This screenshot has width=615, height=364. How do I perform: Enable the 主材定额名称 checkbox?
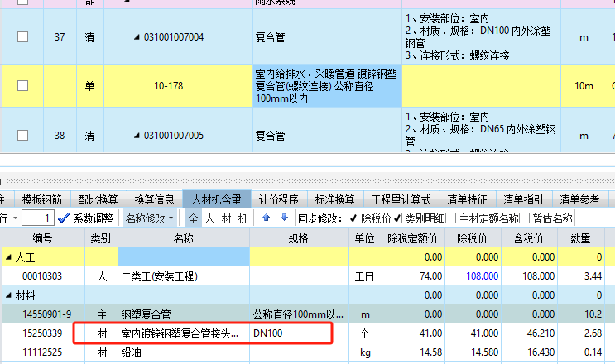[x=450, y=218]
